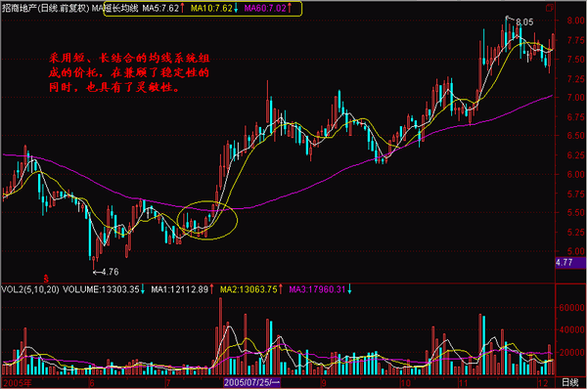Click the 7.00 price axis label
This screenshot has height=389, width=588.
coord(576,98)
